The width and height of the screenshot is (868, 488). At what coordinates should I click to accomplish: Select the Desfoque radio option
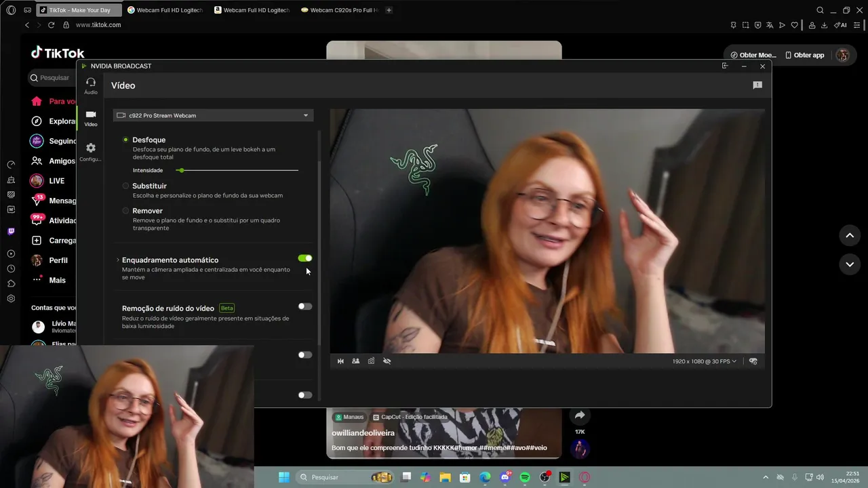[125, 140]
